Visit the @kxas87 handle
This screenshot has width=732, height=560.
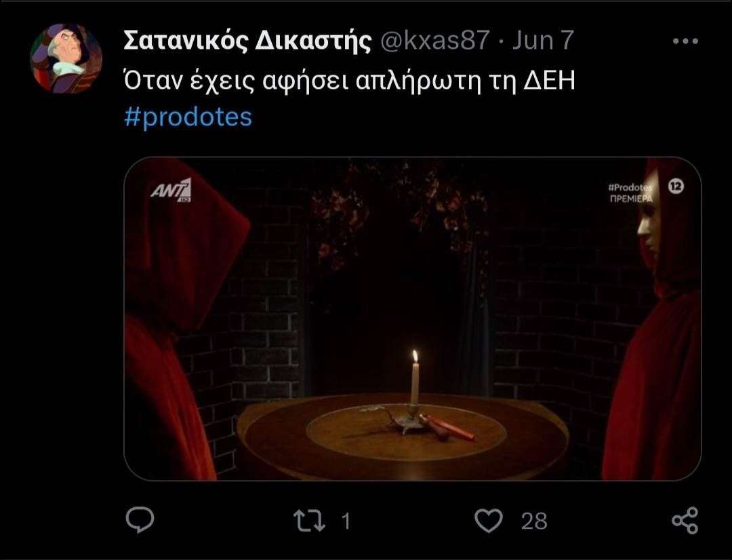(436, 41)
